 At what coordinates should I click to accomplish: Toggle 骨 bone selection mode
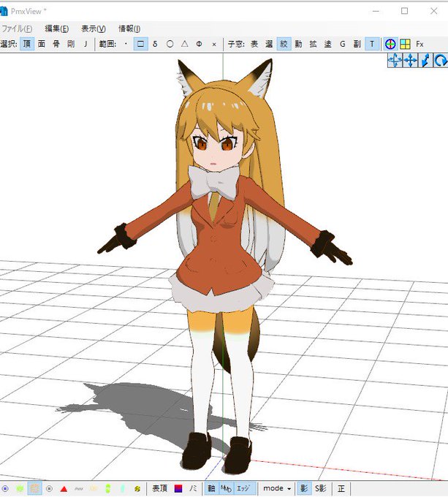click(56, 44)
